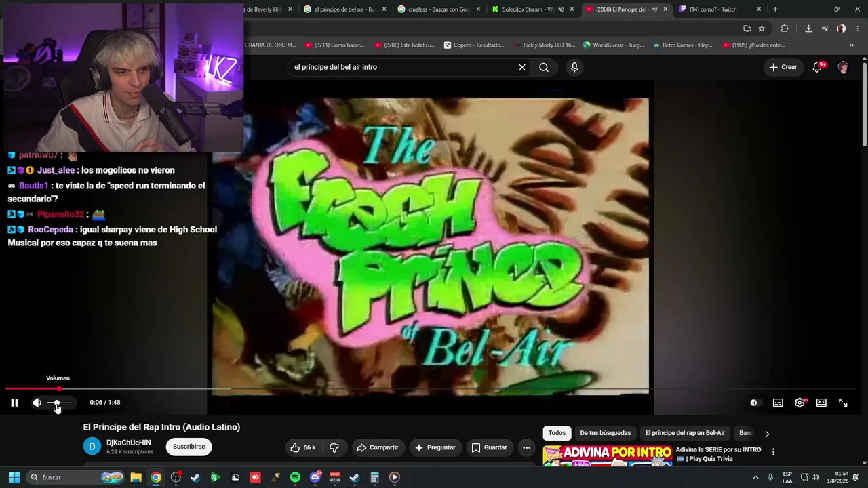Enter fullscreen video mode
Screen dimensions: 868x488
click(843, 403)
